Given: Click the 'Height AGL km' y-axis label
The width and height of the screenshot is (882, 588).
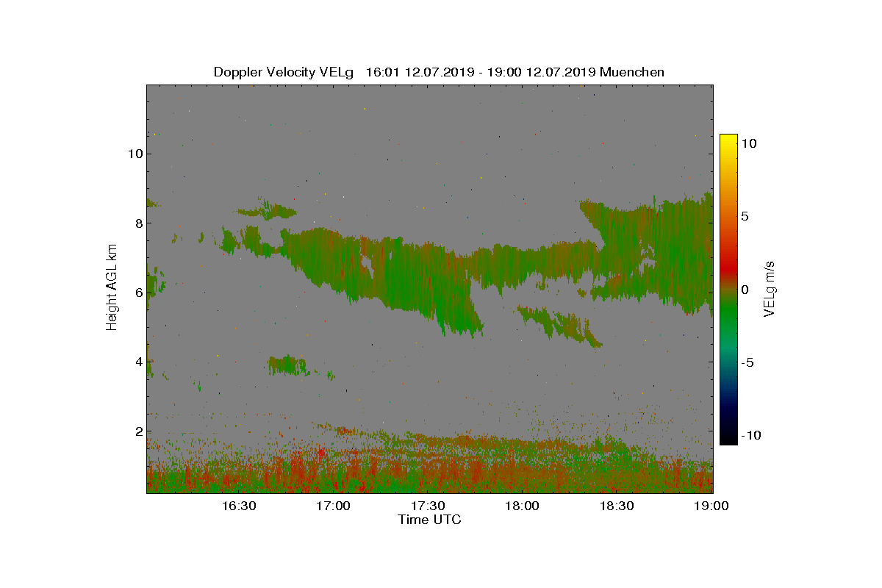Looking at the screenshot, I should tap(112, 287).
